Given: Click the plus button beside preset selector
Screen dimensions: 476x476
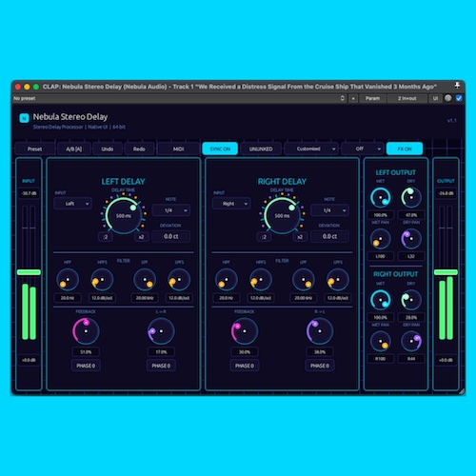Looking at the screenshot, I should click(353, 98).
